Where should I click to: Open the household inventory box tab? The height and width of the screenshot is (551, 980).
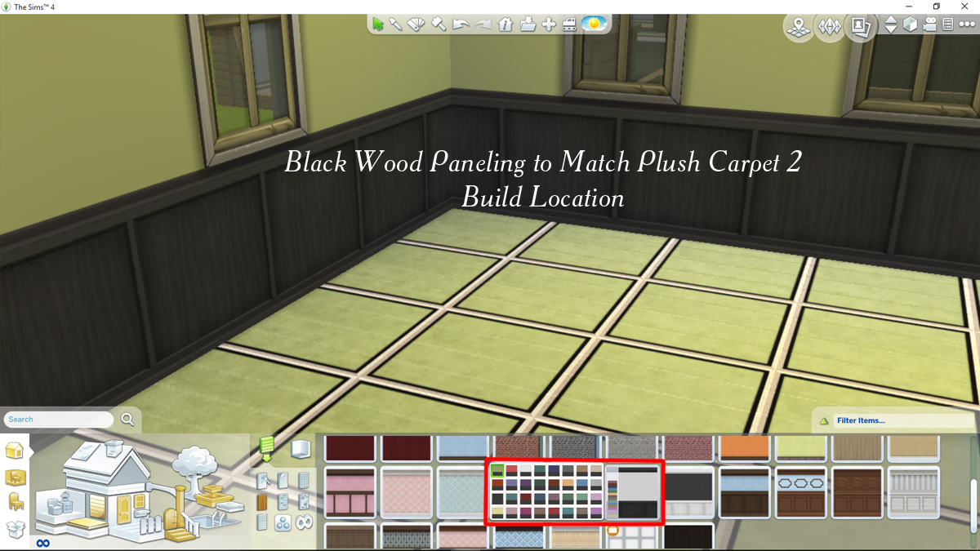click(16, 529)
